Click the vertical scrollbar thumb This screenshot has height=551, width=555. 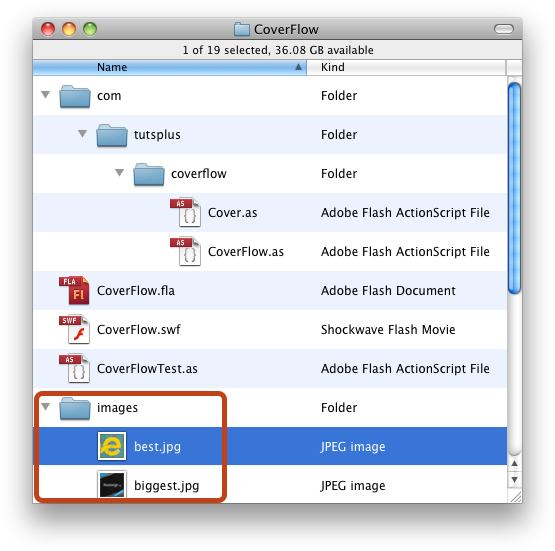click(514, 188)
